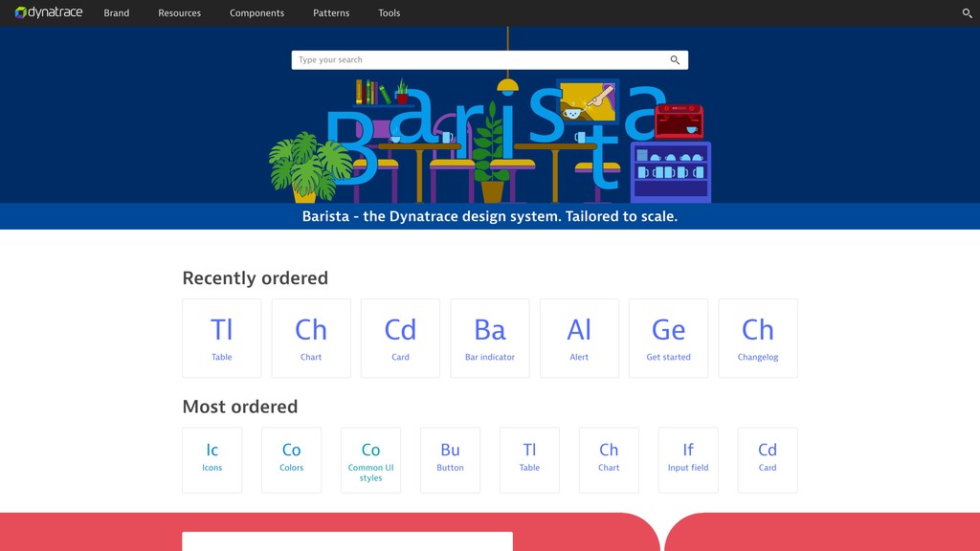Open the Resources menu

tap(179, 13)
